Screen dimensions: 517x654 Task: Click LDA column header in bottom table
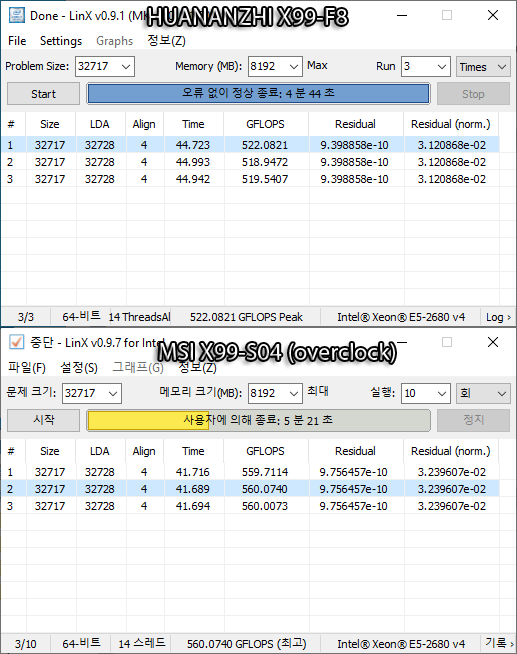click(x=100, y=451)
